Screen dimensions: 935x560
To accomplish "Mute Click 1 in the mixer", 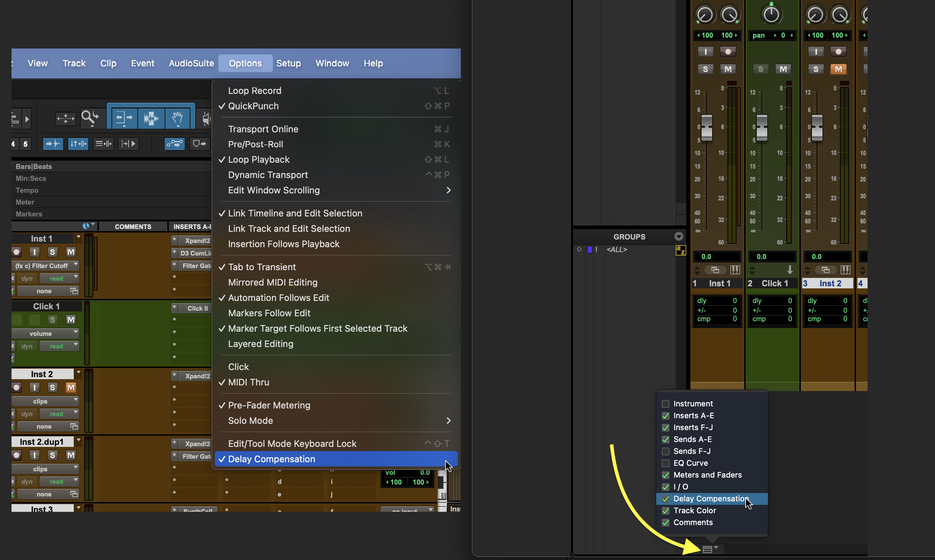I will click(783, 69).
